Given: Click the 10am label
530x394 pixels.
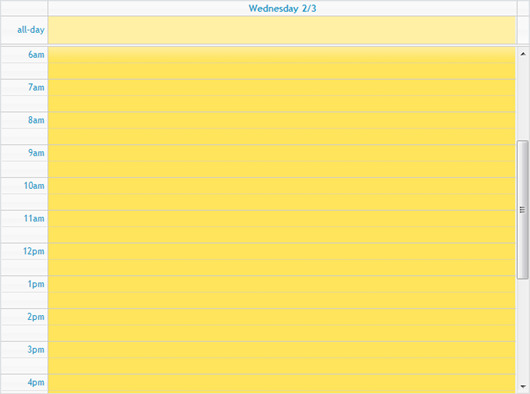Looking at the screenshot, I should click(x=34, y=186).
